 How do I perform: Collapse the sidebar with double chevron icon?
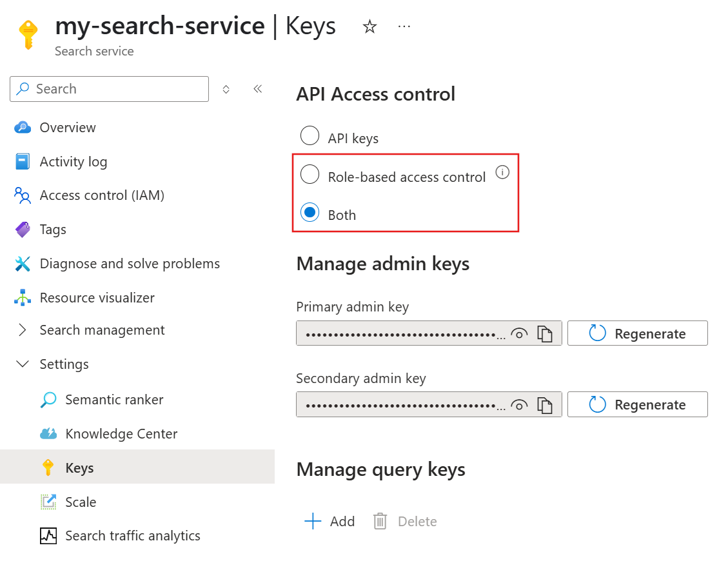pyautogui.click(x=258, y=89)
